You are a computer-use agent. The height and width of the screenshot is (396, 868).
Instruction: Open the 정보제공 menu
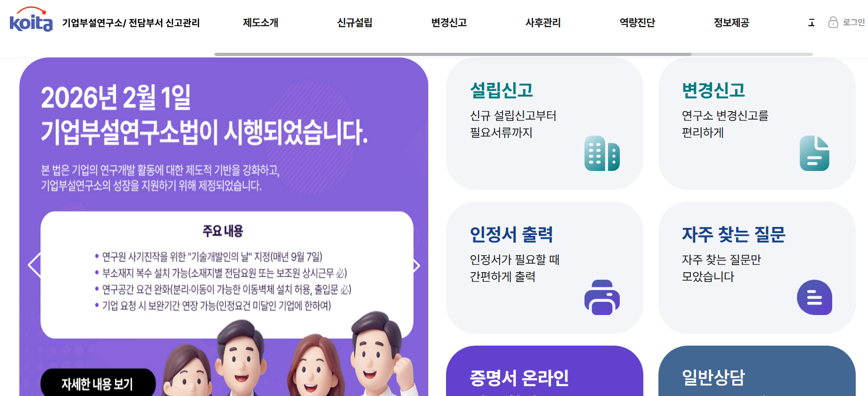coord(731,23)
